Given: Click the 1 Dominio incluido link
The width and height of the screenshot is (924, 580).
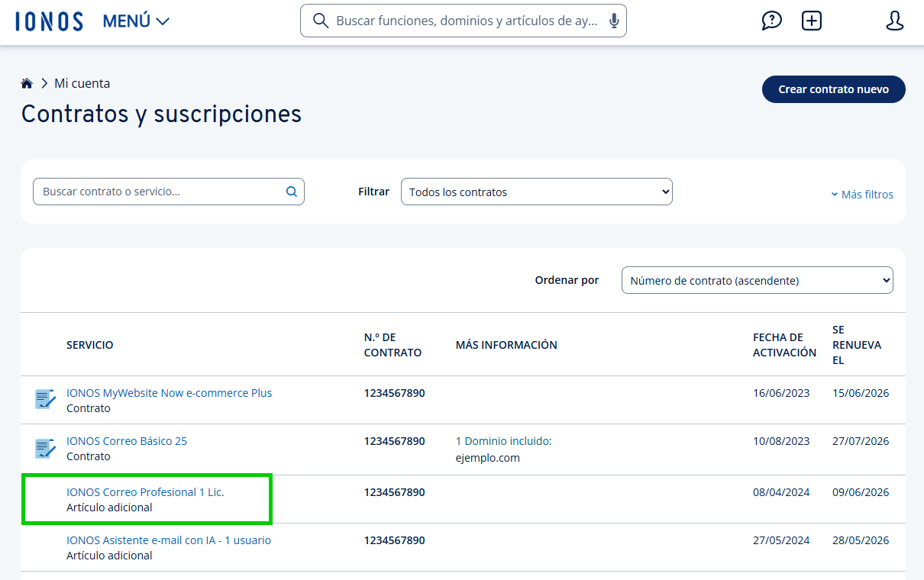Looking at the screenshot, I should click(503, 441).
